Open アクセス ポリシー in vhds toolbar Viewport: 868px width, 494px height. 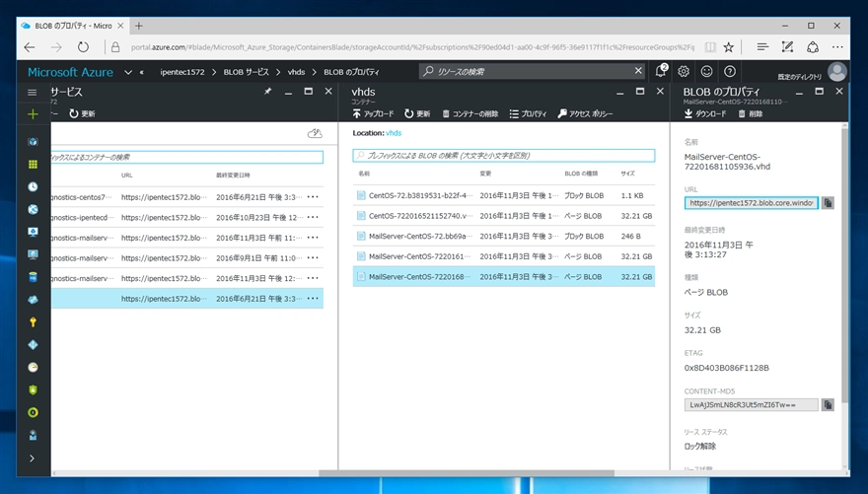pos(585,113)
